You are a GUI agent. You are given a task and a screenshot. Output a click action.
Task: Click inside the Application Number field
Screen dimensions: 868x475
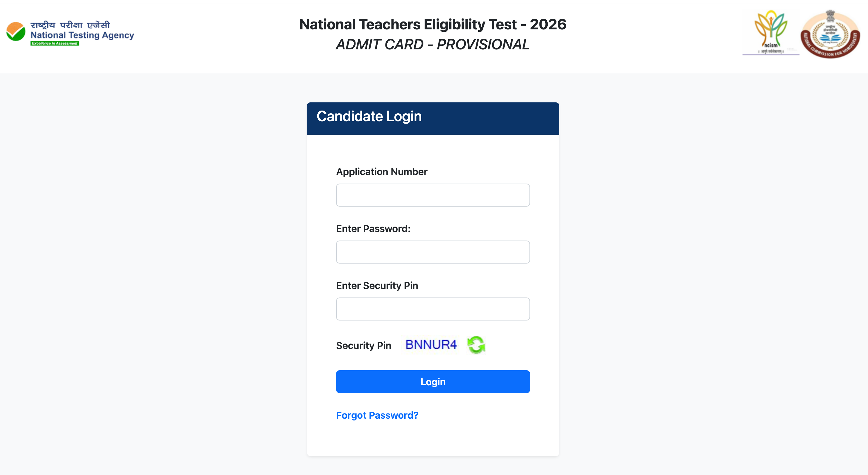[x=433, y=195]
